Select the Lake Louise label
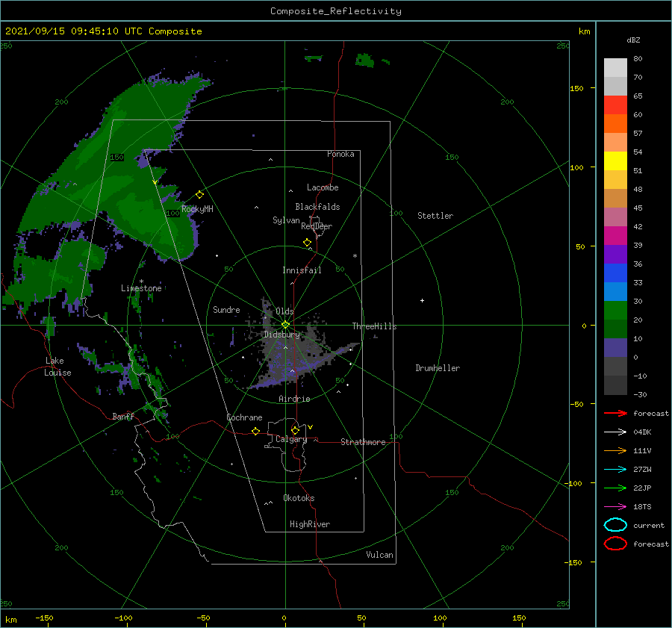The image size is (672, 628). (58, 367)
